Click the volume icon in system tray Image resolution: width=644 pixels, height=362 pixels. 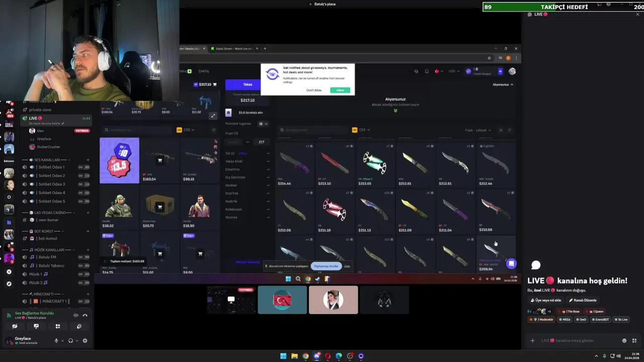(618, 356)
